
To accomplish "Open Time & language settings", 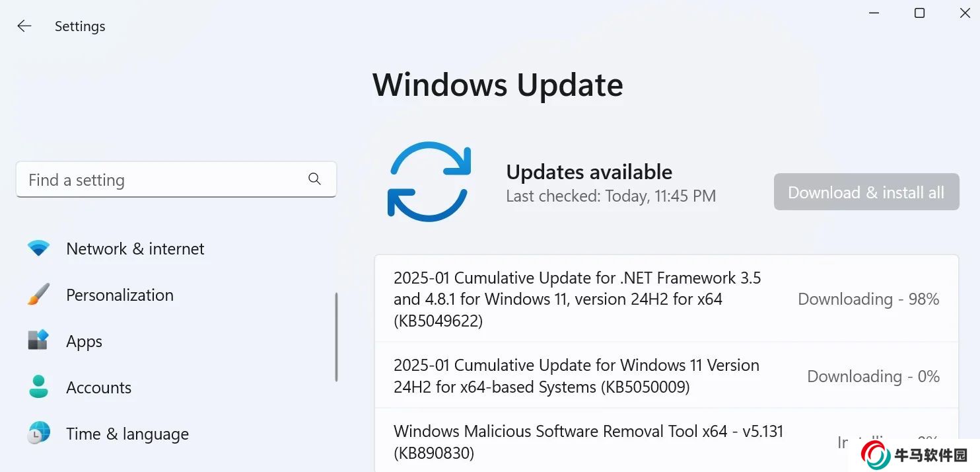I will (x=127, y=434).
